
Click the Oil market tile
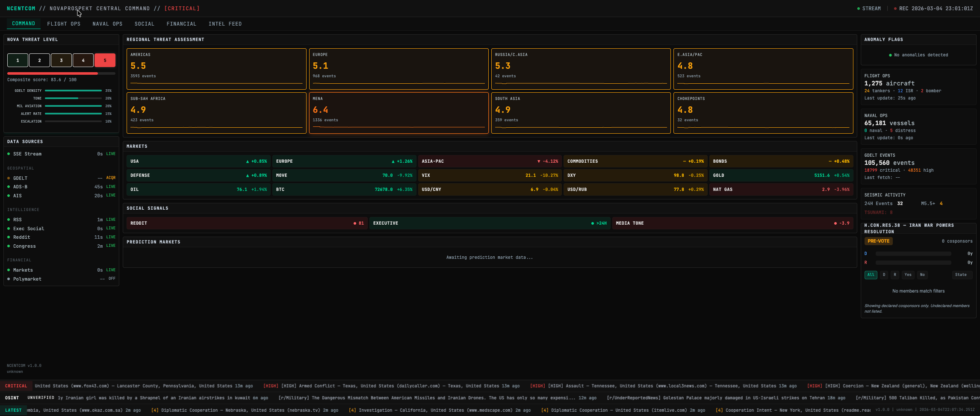pos(198,190)
